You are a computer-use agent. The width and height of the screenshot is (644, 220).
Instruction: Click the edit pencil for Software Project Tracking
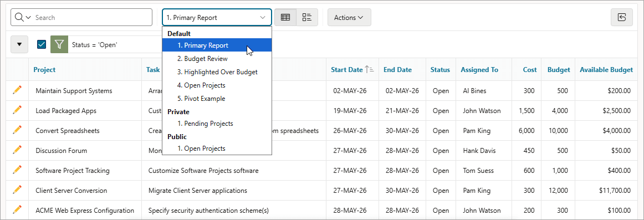click(17, 170)
